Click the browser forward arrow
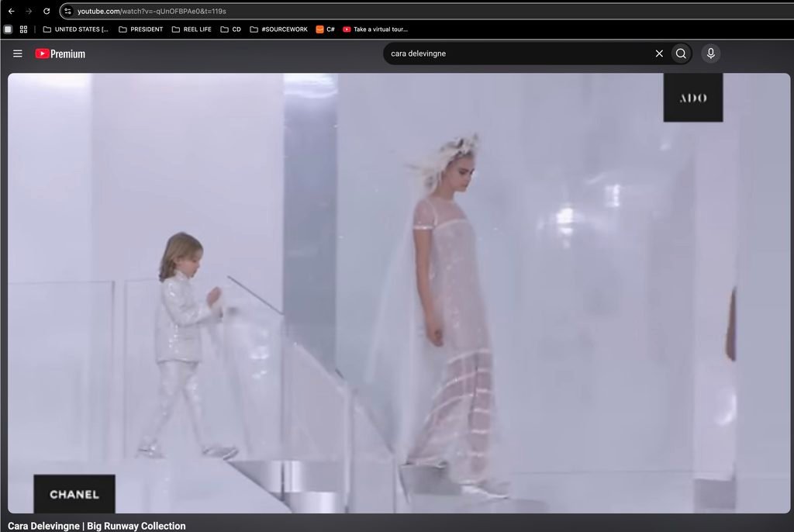This screenshot has width=794, height=532. (29, 11)
